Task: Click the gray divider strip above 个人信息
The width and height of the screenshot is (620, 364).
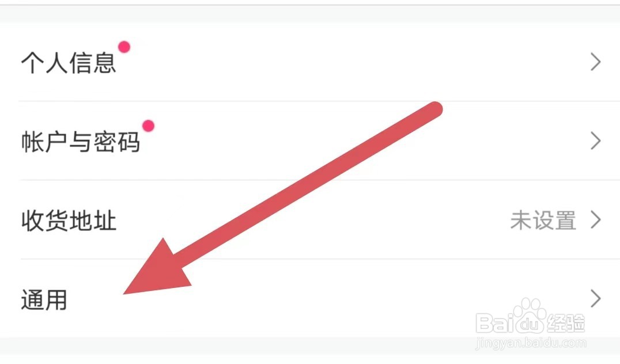Action: pos(310,14)
